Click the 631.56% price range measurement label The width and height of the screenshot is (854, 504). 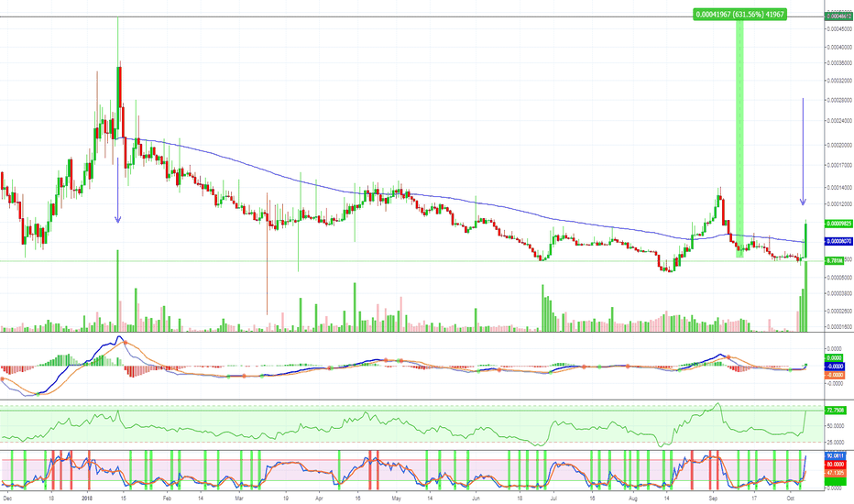pos(739,15)
